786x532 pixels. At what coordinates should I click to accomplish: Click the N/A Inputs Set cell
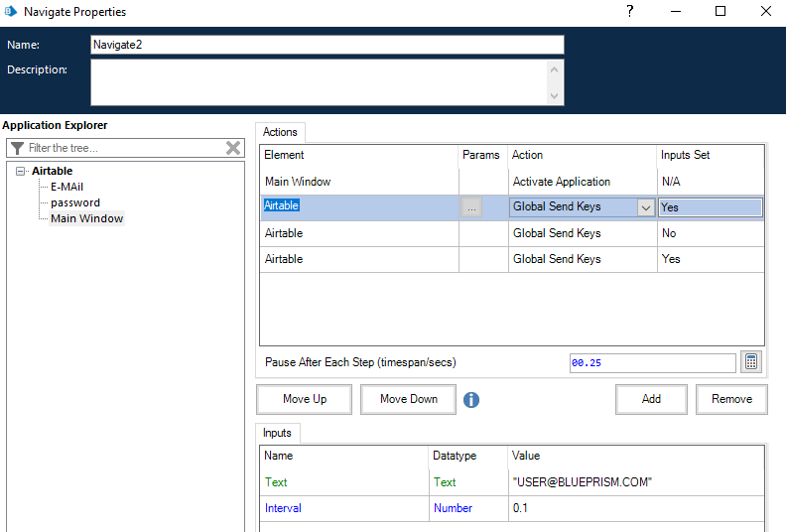click(711, 182)
